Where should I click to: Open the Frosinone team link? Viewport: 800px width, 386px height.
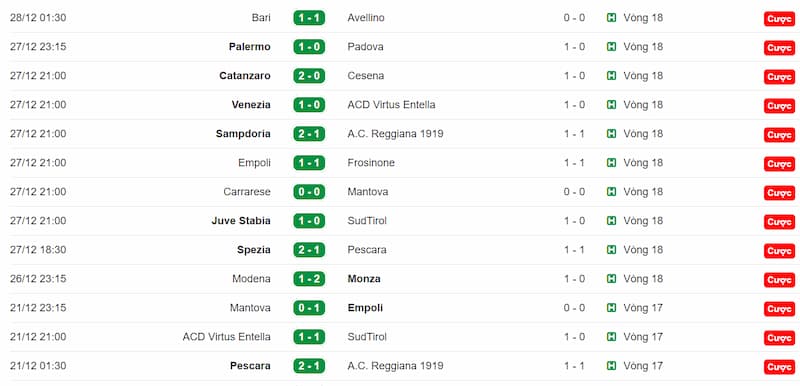pyautogui.click(x=371, y=163)
